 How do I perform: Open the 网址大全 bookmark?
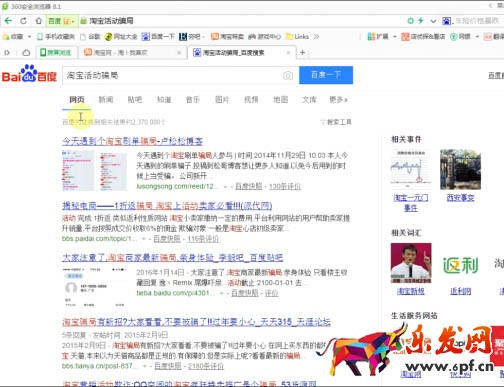(x=121, y=37)
